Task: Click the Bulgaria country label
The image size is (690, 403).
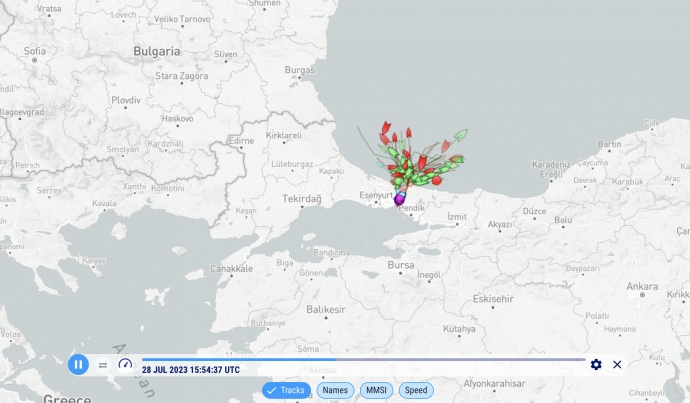Action: pos(156,50)
